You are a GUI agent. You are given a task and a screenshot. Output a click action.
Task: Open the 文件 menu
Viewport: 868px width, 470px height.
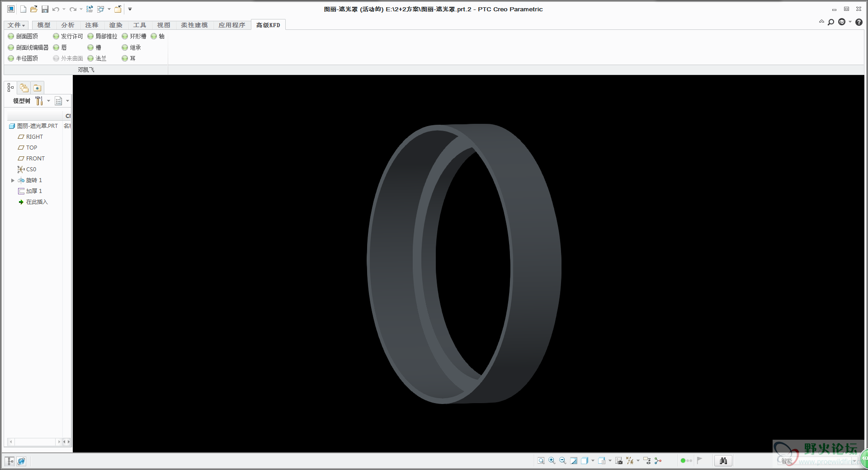16,25
